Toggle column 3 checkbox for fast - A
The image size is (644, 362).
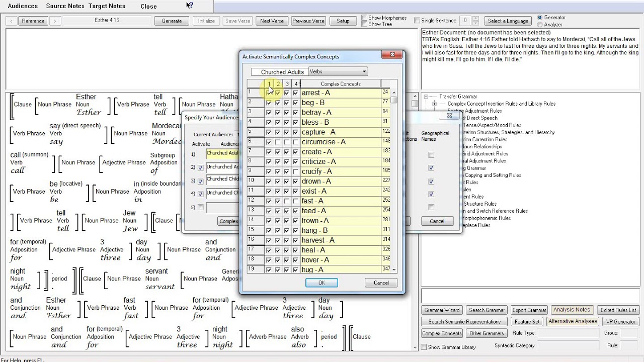287,201
